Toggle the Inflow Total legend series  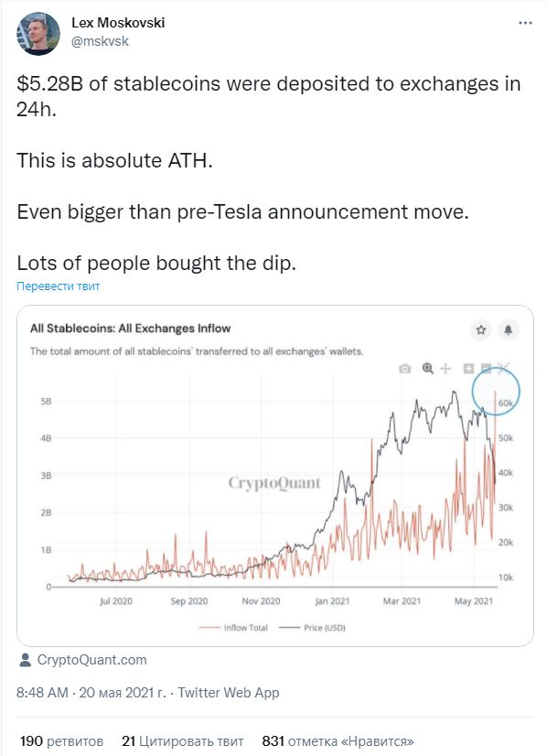pyautogui.click(x=233, y=628)
